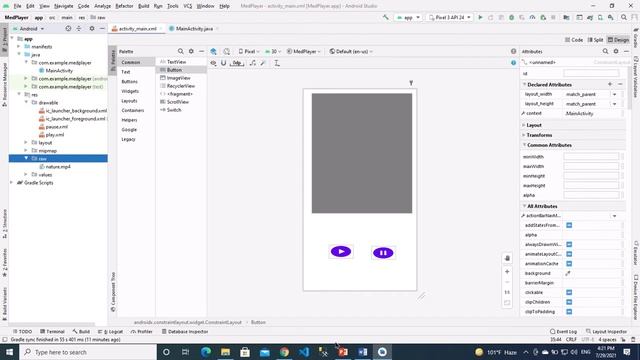Open Attributes panel settings gear
The width and height of the screenshot is (640, 360).
(616, 51)
